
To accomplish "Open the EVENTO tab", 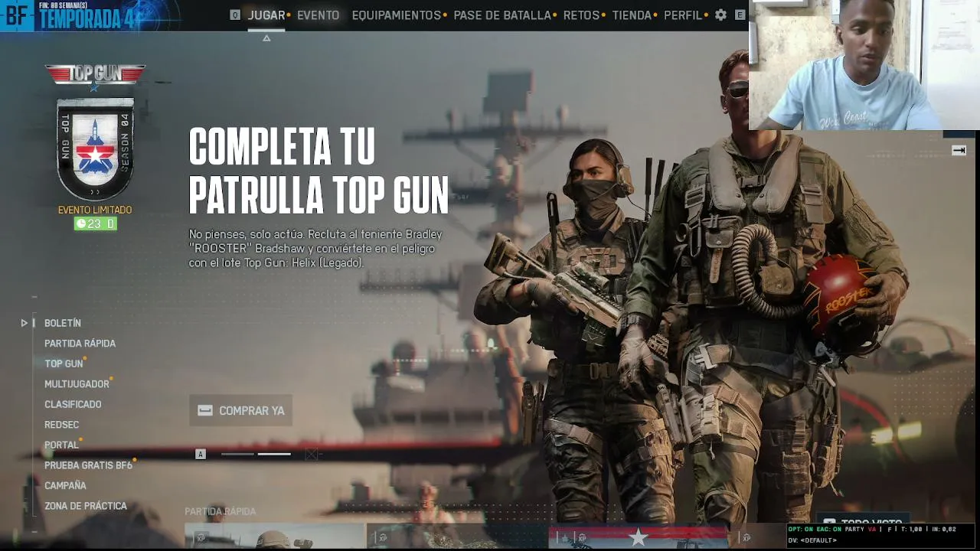I will 318,15.
